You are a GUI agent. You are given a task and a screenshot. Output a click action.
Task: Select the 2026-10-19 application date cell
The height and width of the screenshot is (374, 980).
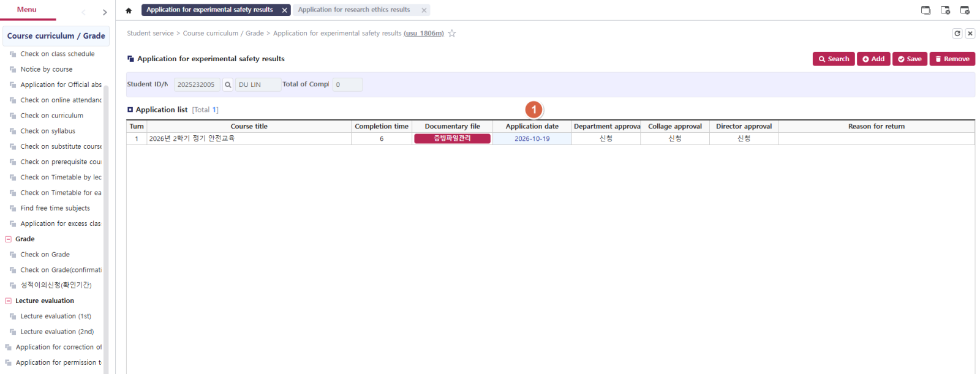[532, 139]
